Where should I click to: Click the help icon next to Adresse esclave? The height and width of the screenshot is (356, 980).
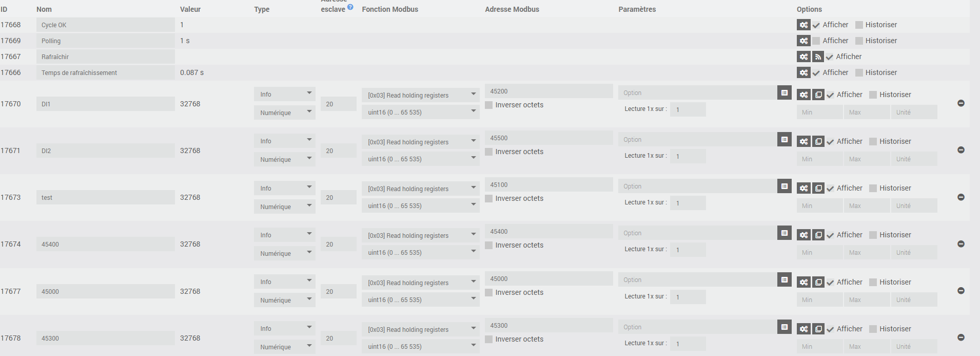[350, 7]
